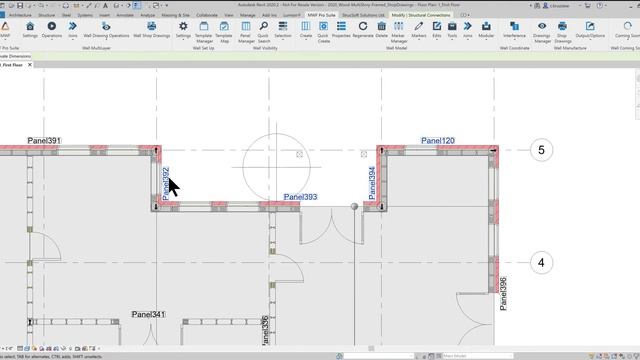
Task: Launch Wall Shop Drawings tool
Action: click(151, 29)
